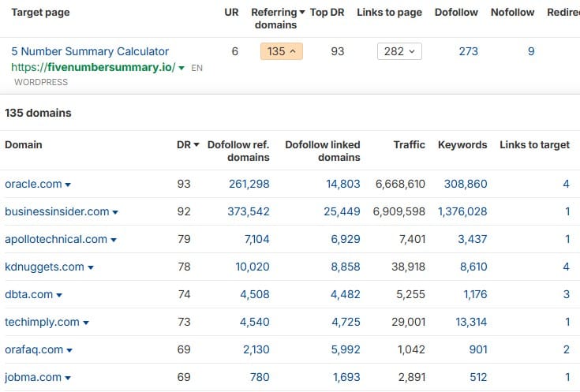Click businessinsider.com's 1,376,028 keywords value

[x=462, y=211]
